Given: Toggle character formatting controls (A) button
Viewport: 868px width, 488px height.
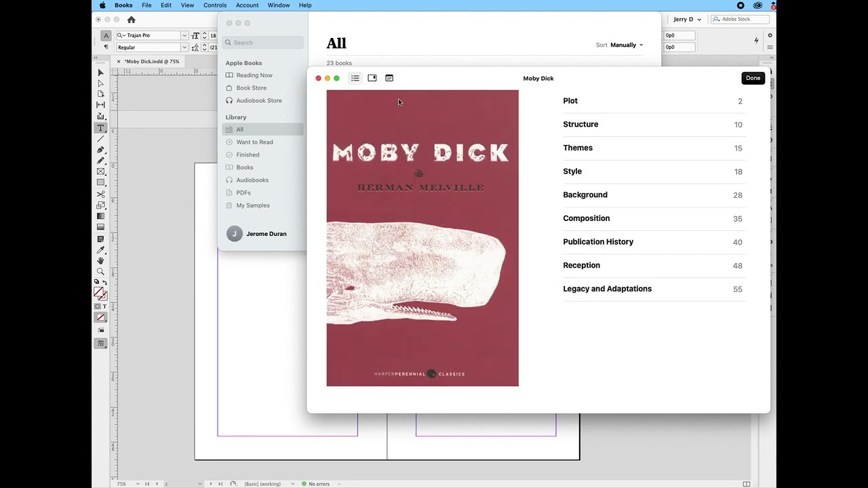Looking at the screenshot, I should pyautogui.click(x=106, y=35).
